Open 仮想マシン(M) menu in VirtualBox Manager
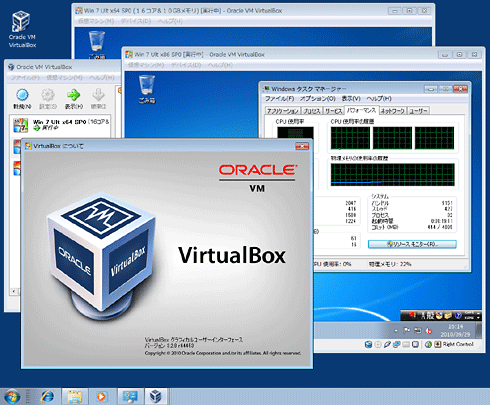 pyautogui.click(x=64, y=78)
